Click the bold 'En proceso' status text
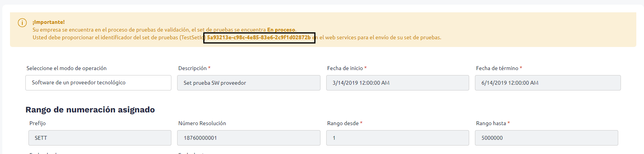The height and width of the screenshot is (154, 644). 281,30
